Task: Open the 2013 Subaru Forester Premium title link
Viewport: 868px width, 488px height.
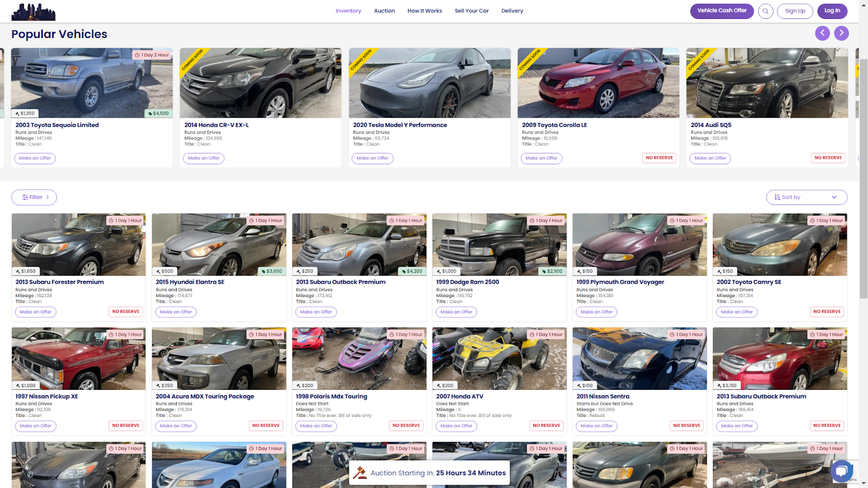Action: tap(60, 282)
